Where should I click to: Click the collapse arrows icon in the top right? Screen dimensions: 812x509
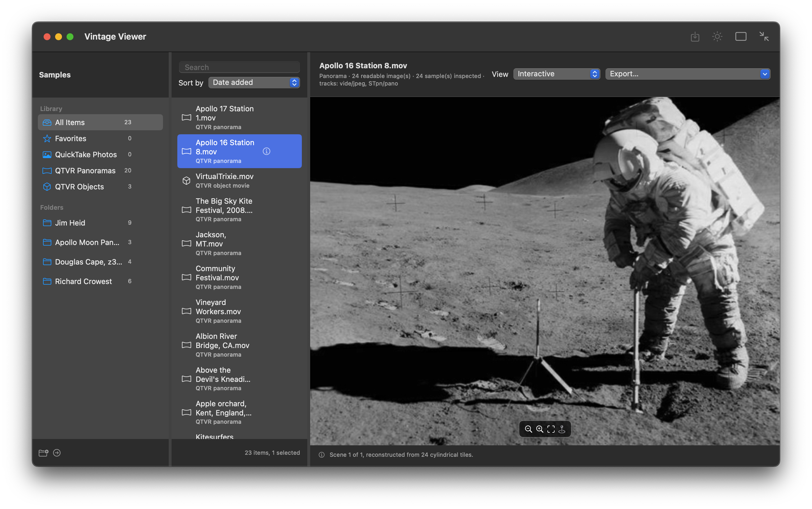point(764,36)
